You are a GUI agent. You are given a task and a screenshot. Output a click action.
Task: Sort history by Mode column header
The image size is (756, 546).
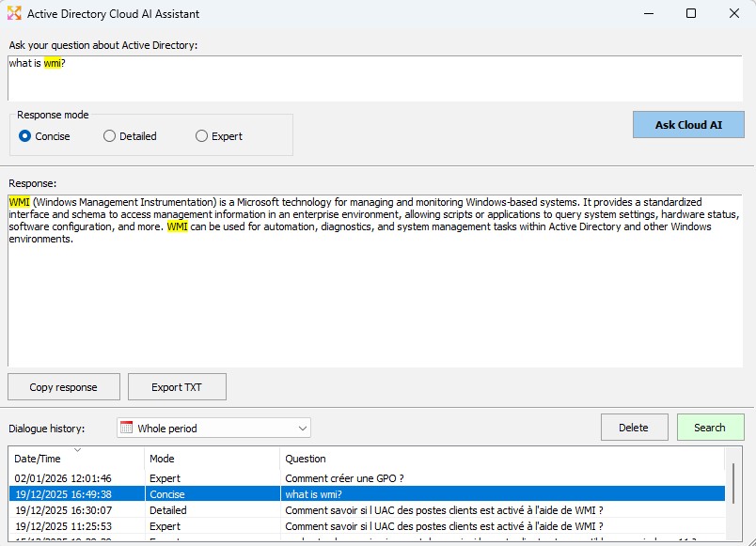213,459
